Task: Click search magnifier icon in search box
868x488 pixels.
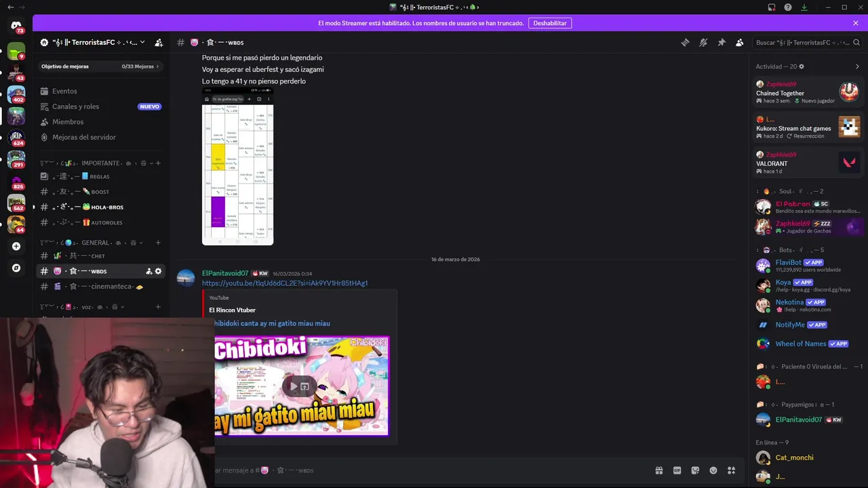Action: [x=856, y=42]
